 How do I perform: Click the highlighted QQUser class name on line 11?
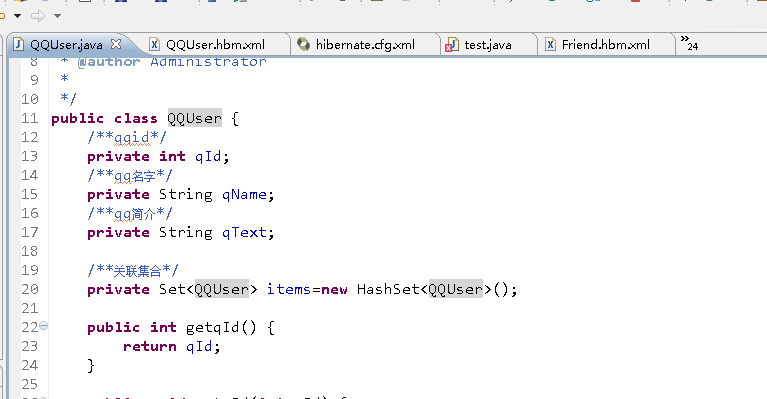195,118
